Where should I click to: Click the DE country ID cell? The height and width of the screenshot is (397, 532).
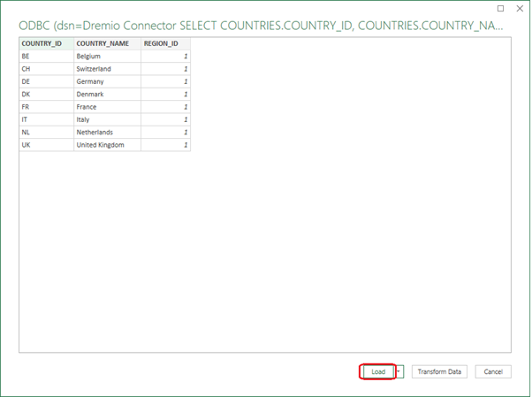tap(46, 81)
